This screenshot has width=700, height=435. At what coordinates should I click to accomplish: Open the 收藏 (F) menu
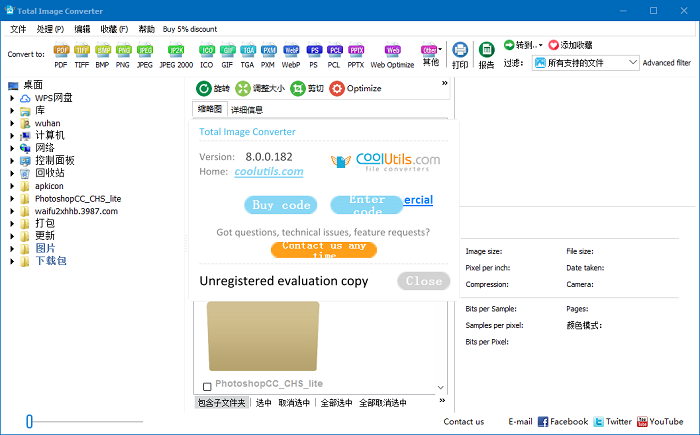[x=114, y=29]
